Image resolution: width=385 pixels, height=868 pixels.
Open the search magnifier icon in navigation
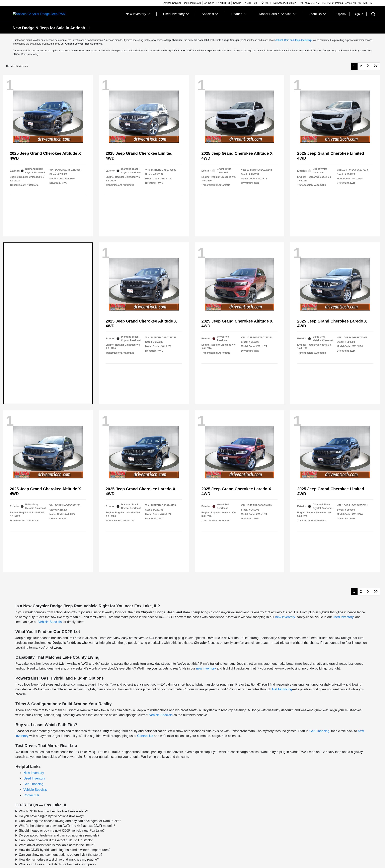coord(373,14)
